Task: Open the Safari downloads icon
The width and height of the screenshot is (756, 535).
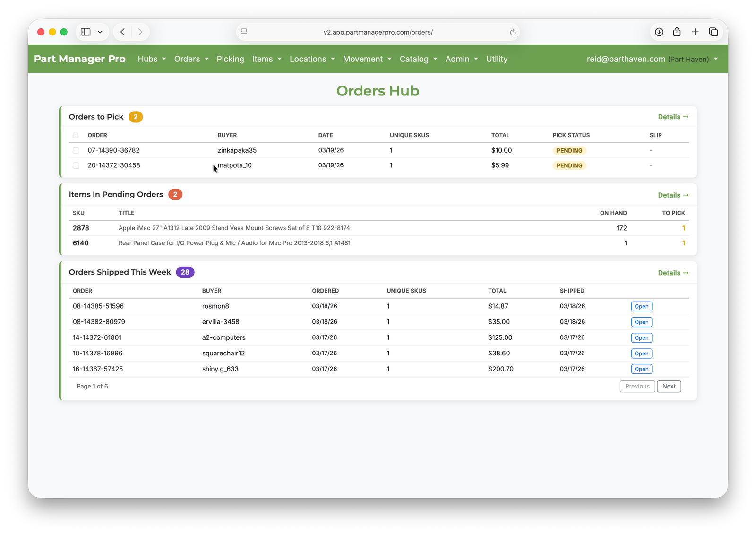Action: 659,32
